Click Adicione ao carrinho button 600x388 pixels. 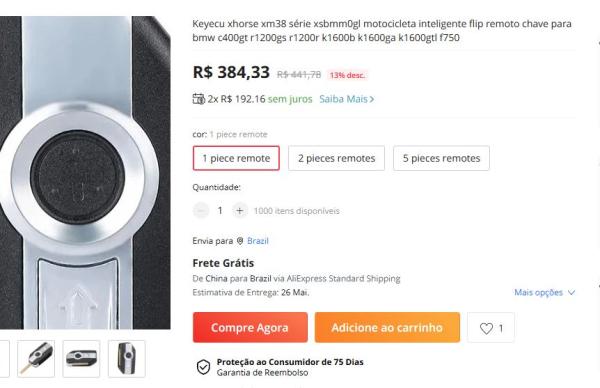click(x=387, y=328)
